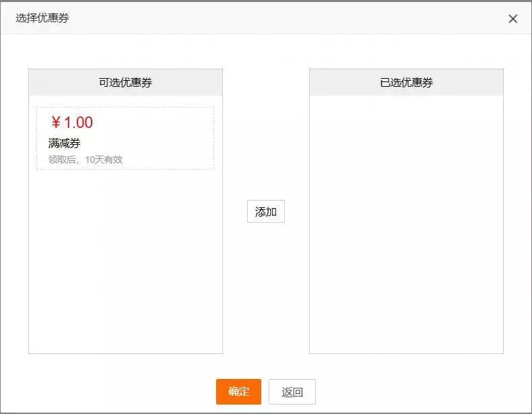Viewport: 532px width, 414px height.
Task: Click the red ¥1.00 price text
Action: (x=72, y=123)
